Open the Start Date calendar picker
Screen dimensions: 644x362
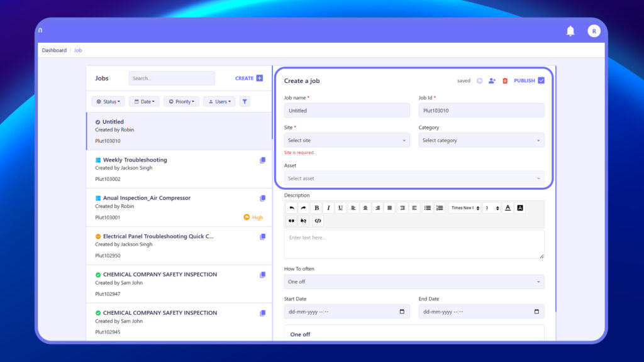point(402,312)
